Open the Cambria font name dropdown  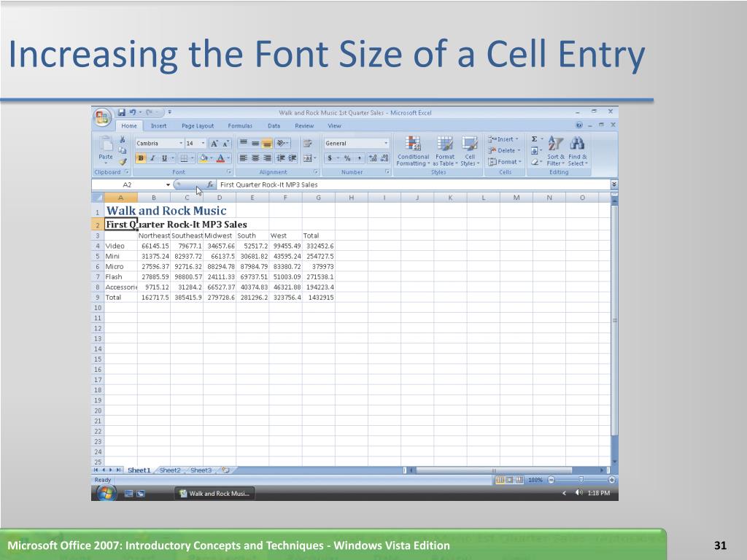[x=181, y=144]
